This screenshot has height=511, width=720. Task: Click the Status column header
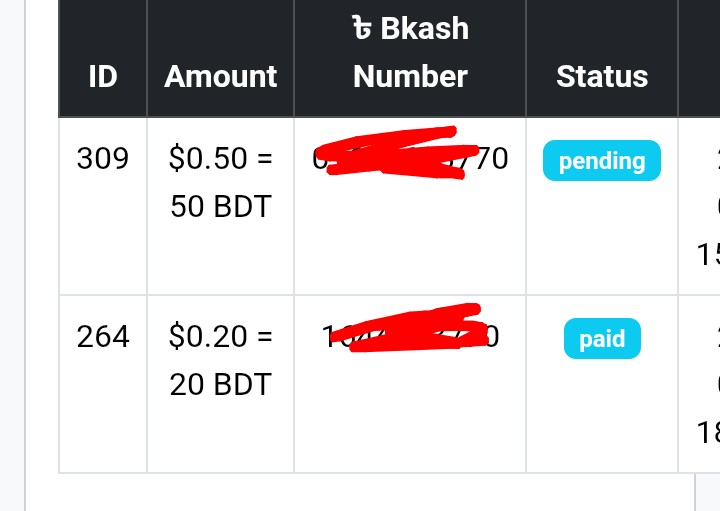tap(602, 76)
